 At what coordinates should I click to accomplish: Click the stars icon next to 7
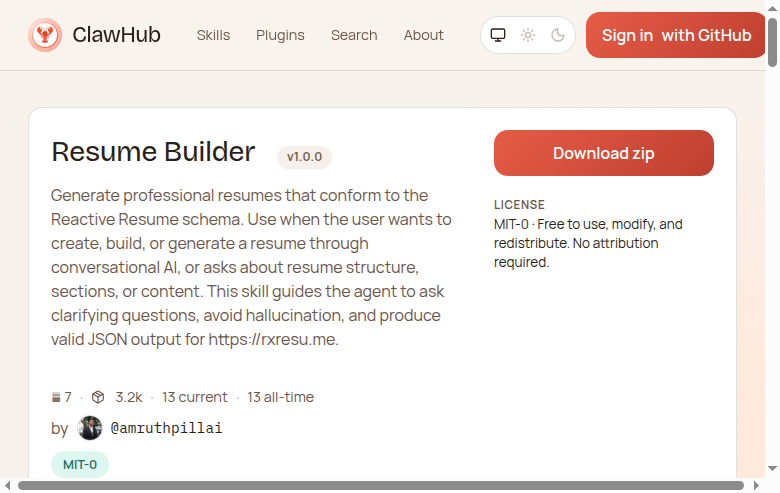(x=56, y=397)
